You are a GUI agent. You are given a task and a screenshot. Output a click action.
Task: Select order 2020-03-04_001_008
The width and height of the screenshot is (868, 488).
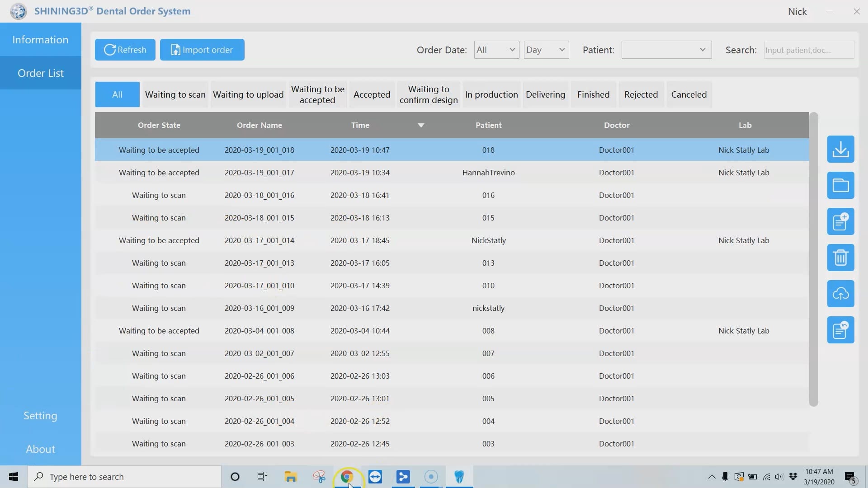pyautogui.click(x=452, y=331)
